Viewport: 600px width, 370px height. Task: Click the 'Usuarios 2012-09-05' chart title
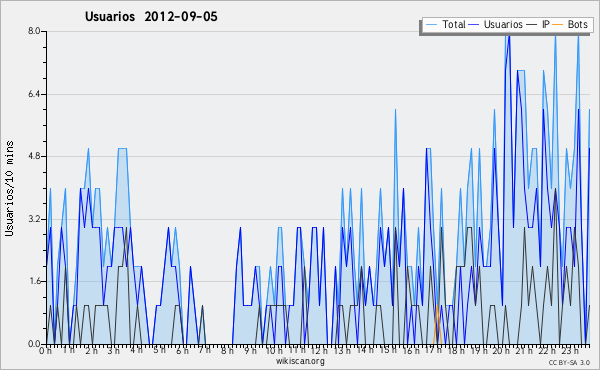tap(151, 17)
